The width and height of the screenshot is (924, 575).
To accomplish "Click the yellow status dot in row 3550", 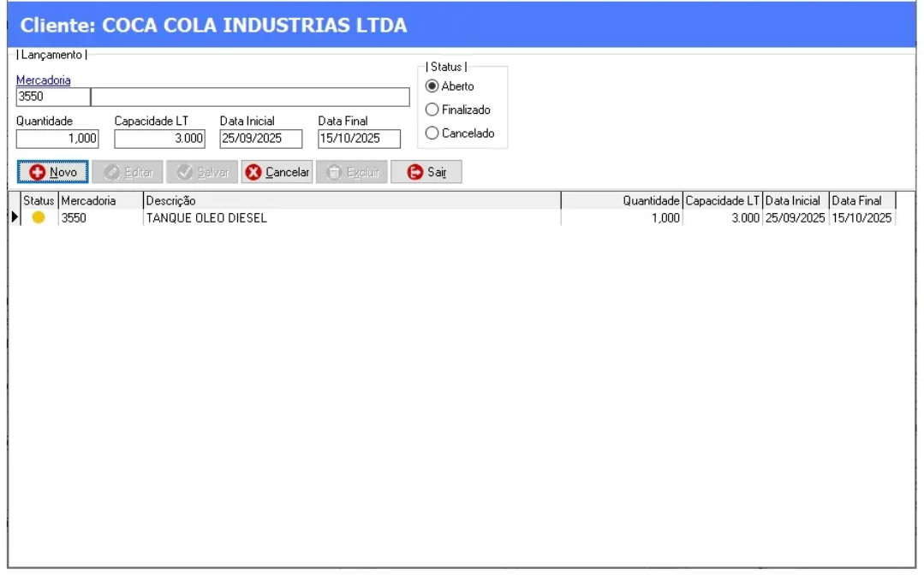I will pyautogui.click(x=39, y=217).
